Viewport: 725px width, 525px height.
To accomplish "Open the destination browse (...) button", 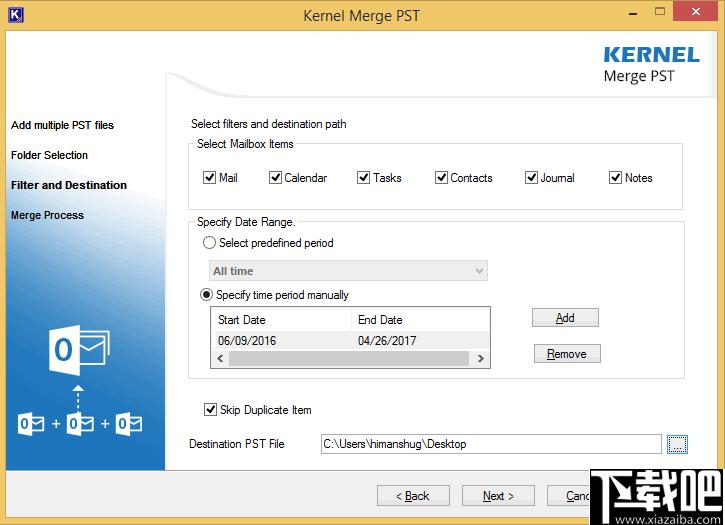I will pos(677,444).
